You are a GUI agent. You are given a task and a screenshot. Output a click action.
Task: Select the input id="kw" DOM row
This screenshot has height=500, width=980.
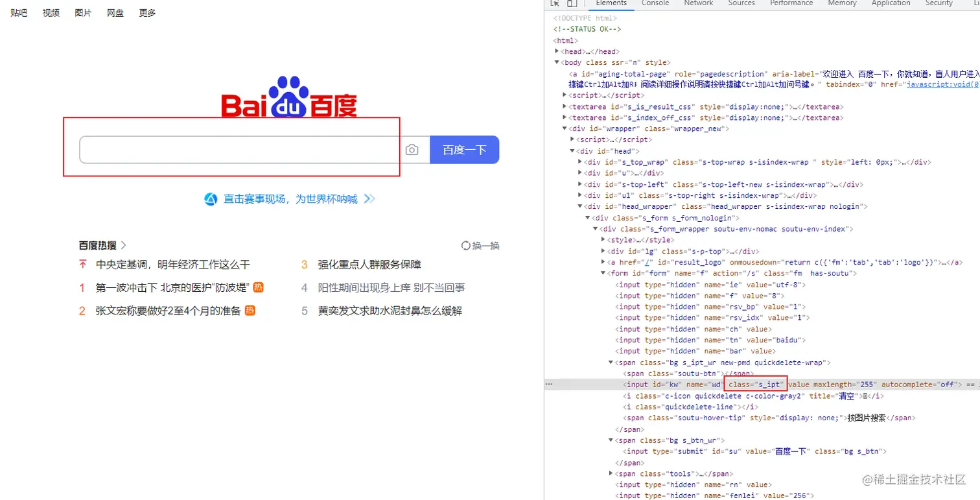pyautogui.click(x=762, y=384)
